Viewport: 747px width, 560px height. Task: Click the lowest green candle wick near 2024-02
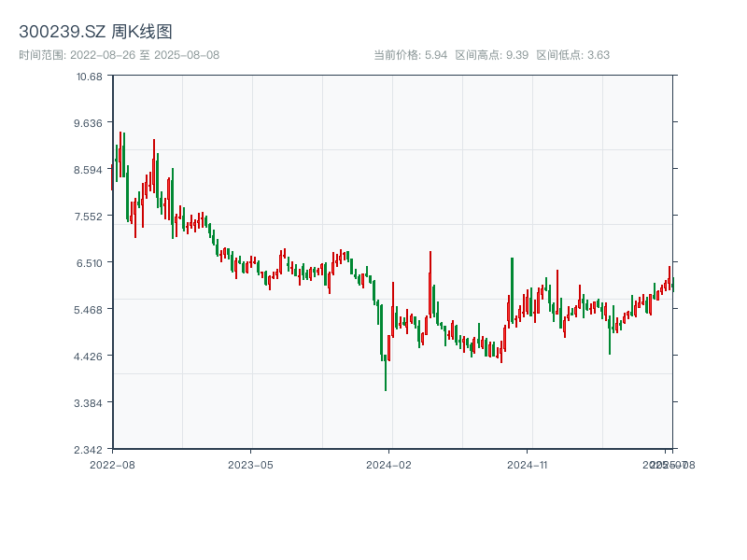pyautogui.click(x=386, y=383)
